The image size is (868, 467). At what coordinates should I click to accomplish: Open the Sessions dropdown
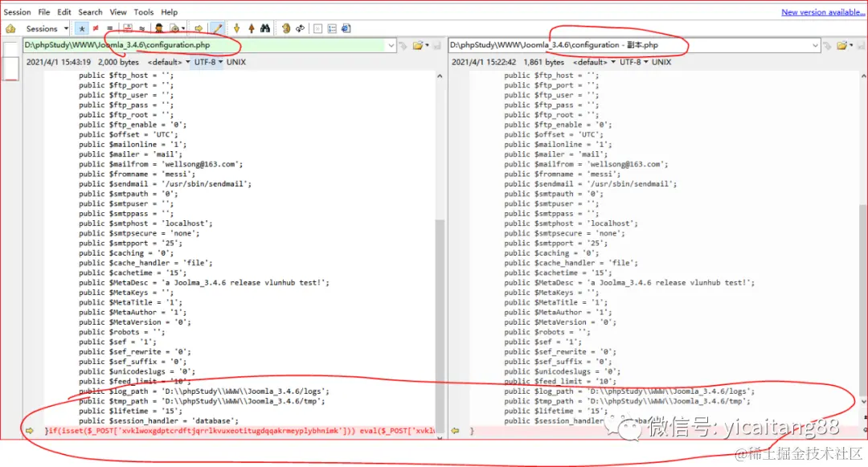click(x=47, y=28)
